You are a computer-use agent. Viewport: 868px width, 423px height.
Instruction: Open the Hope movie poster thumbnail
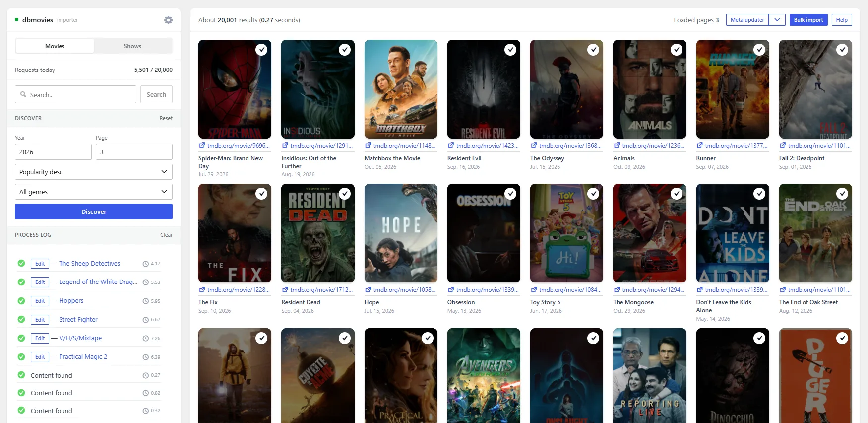(401, 233)
